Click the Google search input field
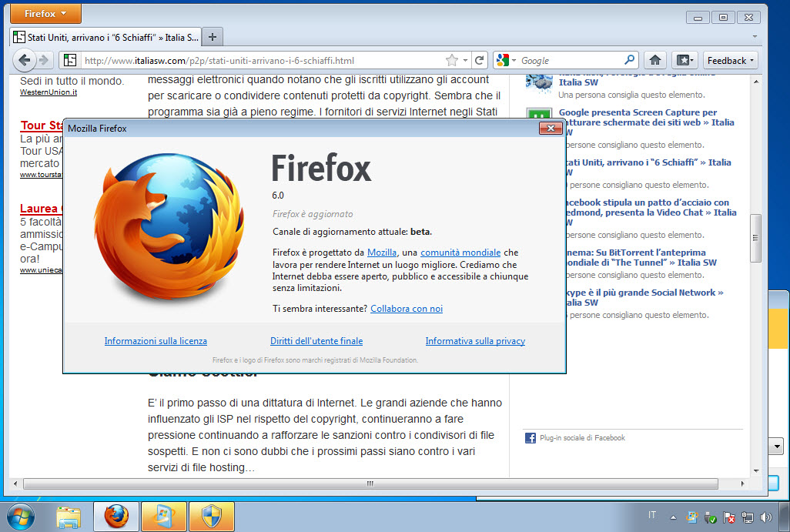Viewport: 790px width, 532px height. click(x=571, y=61)
